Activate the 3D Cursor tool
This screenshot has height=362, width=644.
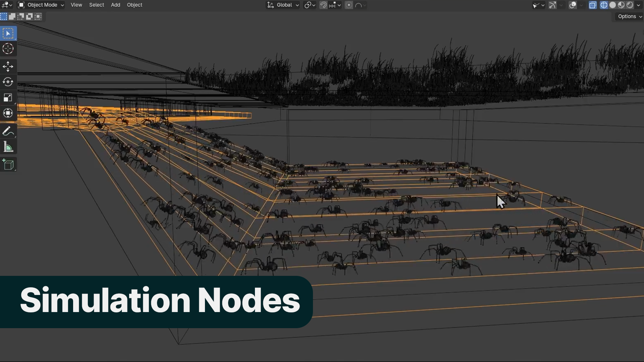tap(8, 49)
